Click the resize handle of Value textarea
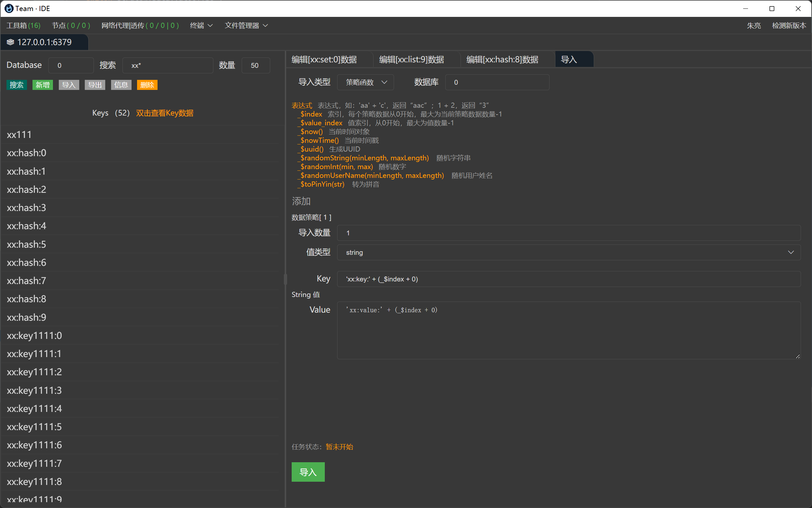This screenshot has height=508, width=812. (798, 356)
